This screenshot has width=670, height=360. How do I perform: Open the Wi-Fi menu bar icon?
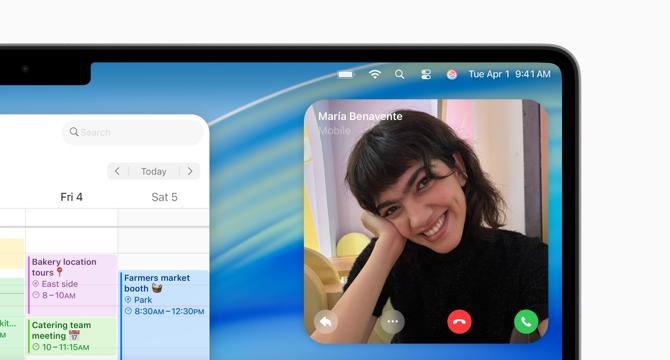(x=375, y=74)
